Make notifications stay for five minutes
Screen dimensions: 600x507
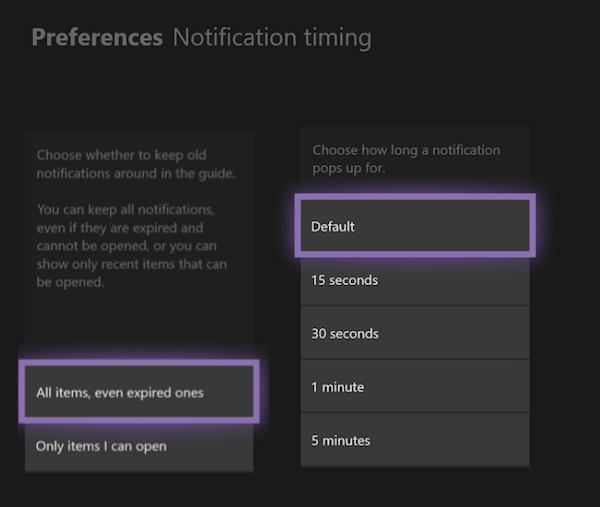pyautogui.click(x=414, y=440)
